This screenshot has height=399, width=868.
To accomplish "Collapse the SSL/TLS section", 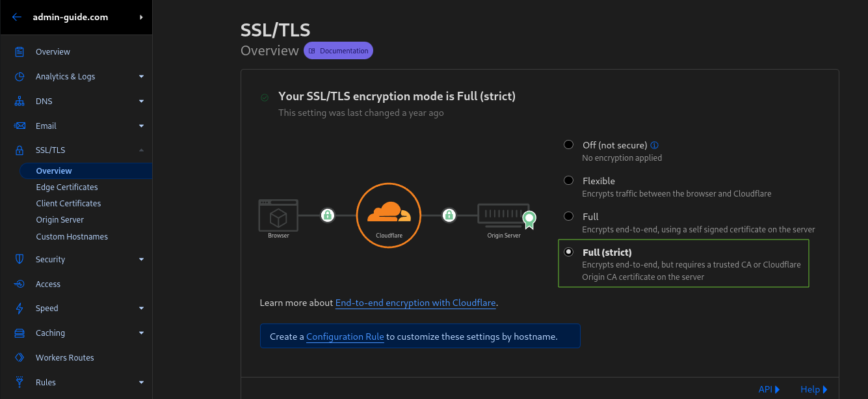I will (x=141, y=150).
